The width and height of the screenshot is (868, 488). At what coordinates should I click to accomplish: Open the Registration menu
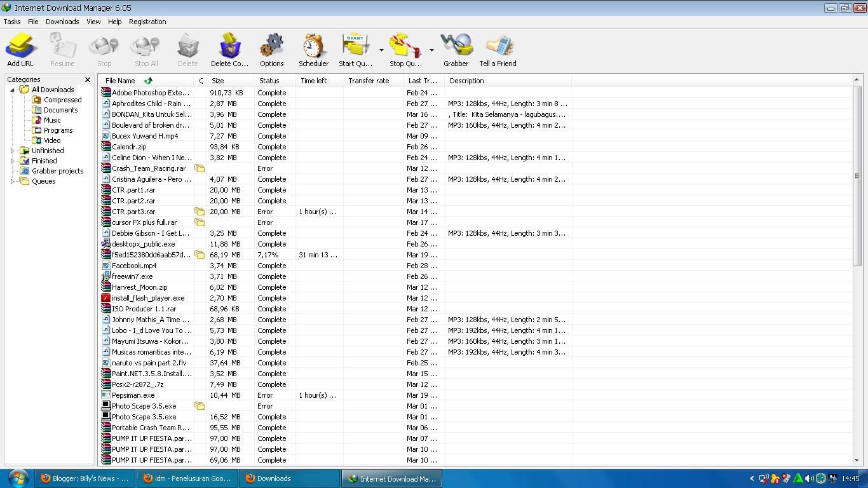click(147, 22)
